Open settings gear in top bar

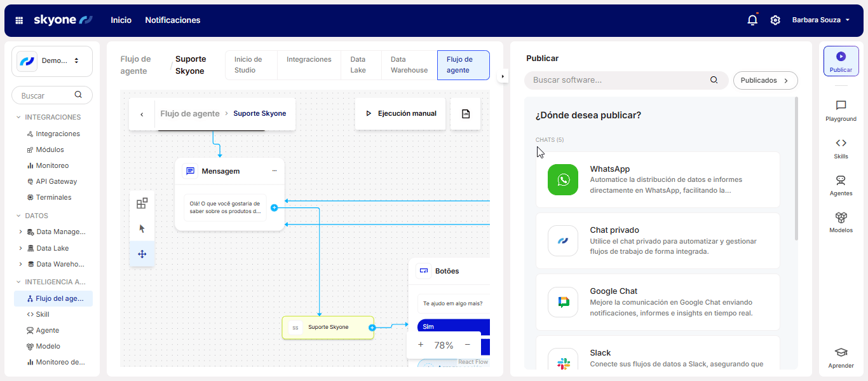pyautogui.click(x=775, y=20)
